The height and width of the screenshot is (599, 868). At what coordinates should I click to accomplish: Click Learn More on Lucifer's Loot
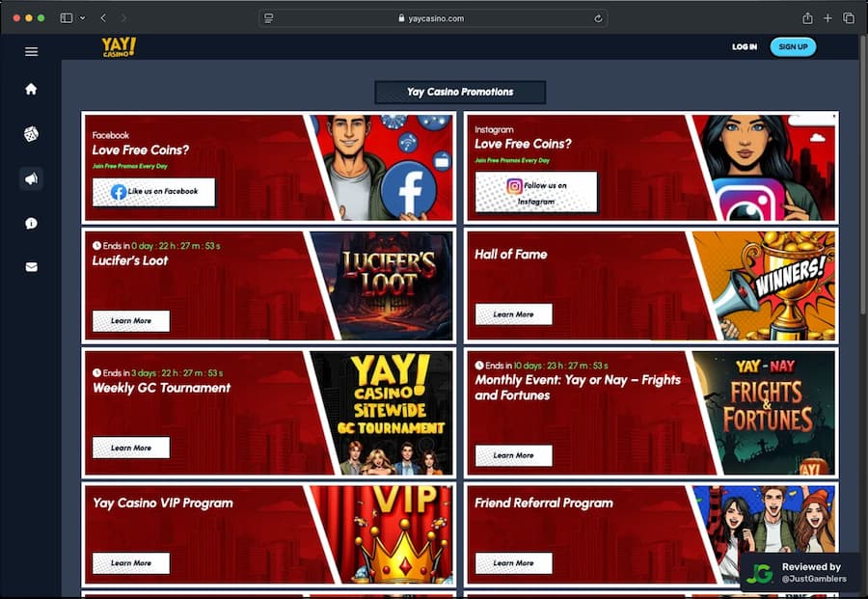click(x=130, y=321)
